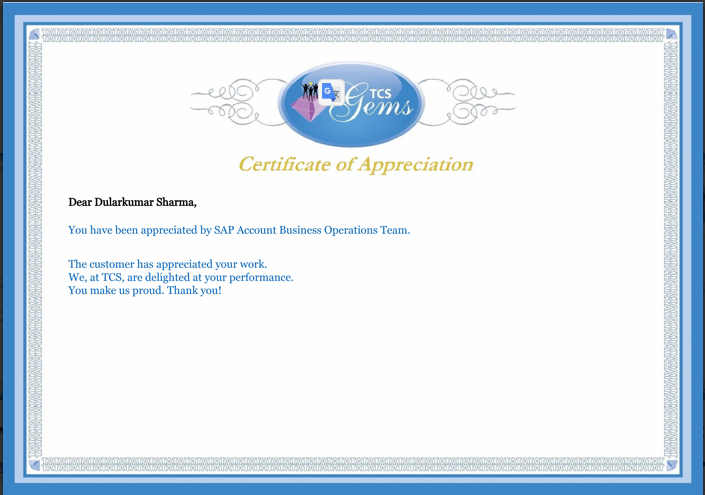Click the Google Translate icon on the logo
Viewport: 705px width, 495px height.
331,92
